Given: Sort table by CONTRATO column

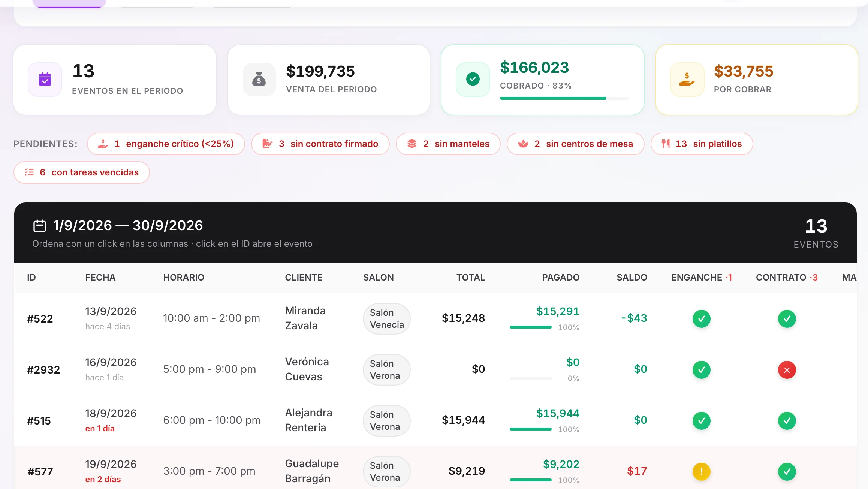Looking at the screenshot, I should [x=787, y=277].
